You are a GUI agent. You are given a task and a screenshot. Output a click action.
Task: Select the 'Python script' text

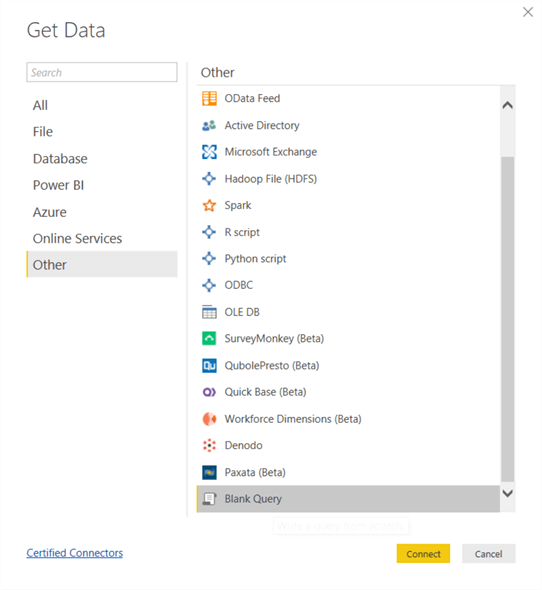click(255, 259)
